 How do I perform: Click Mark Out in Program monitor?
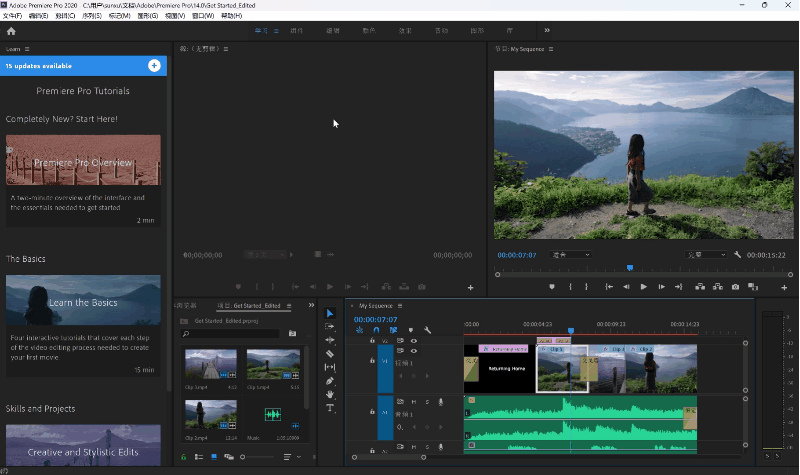586,287
